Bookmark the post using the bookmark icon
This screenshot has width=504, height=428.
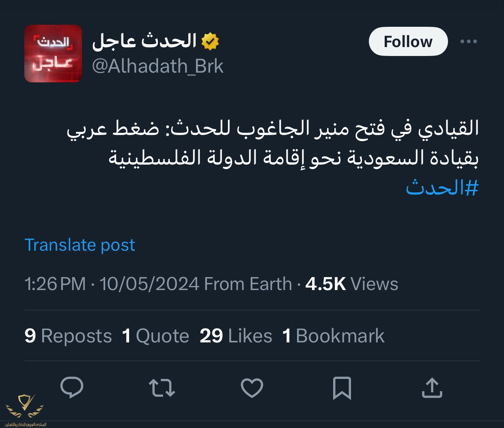click(x=342, y=388)
